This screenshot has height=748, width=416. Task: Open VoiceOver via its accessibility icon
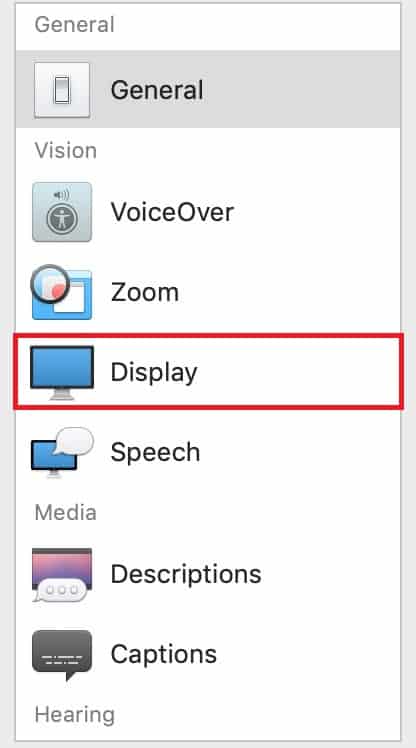pyautogui.click(x=62, y=212)
